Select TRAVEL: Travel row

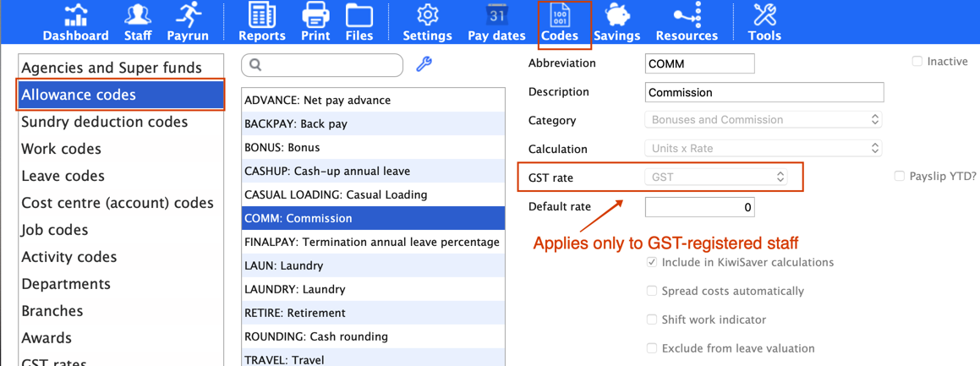click(x=373, y=358)
